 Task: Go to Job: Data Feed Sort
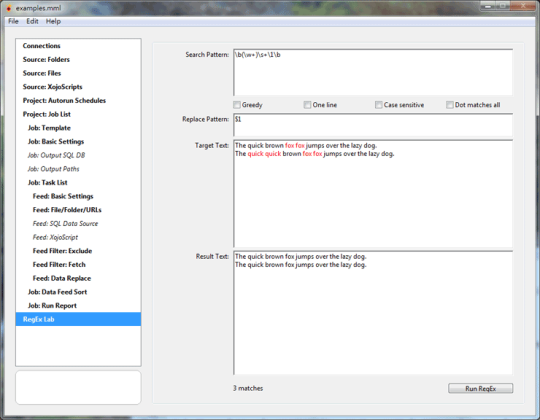(x=78, y=292)
